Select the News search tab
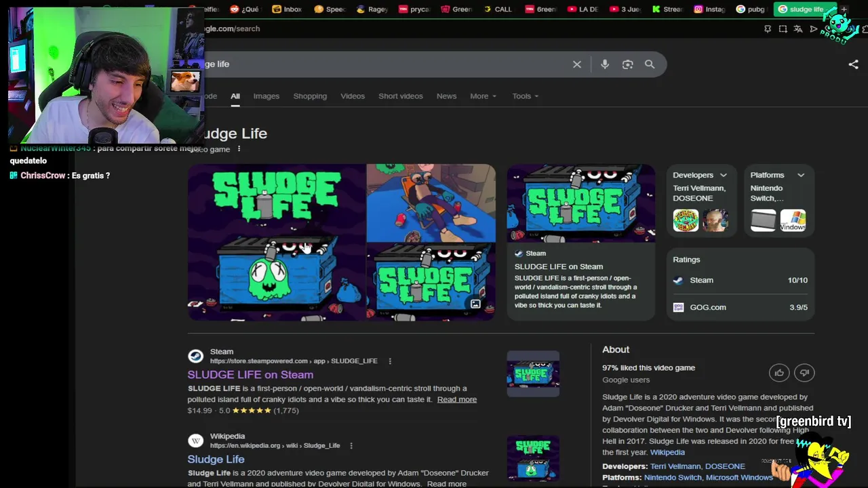The image size is (868, 488). 446,96
